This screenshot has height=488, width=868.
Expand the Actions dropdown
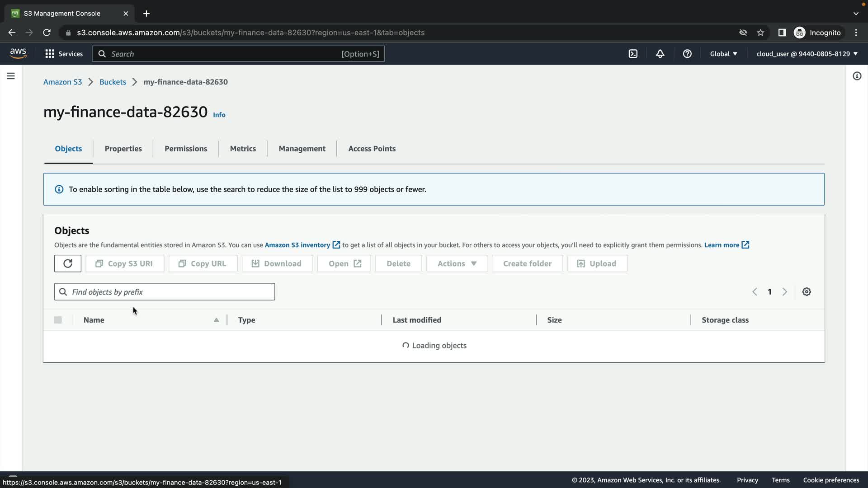pos(457,263)
